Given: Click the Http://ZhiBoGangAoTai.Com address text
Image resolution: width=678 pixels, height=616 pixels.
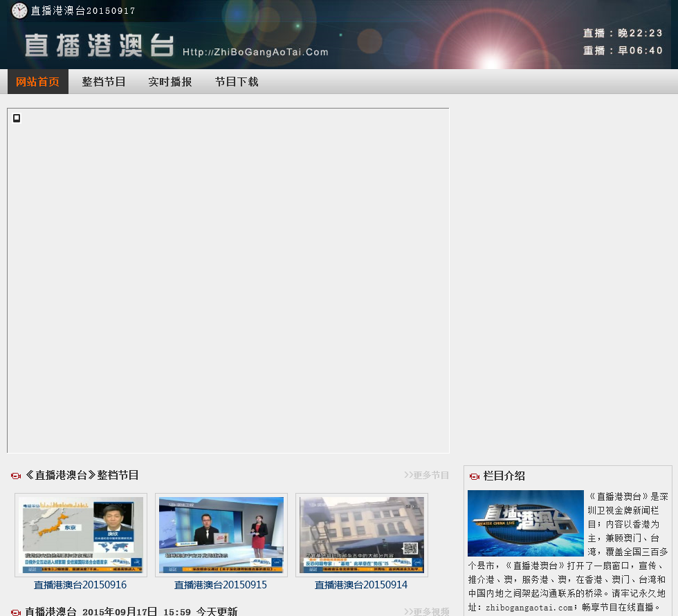Looking at the screenshot, I should 255,53.
